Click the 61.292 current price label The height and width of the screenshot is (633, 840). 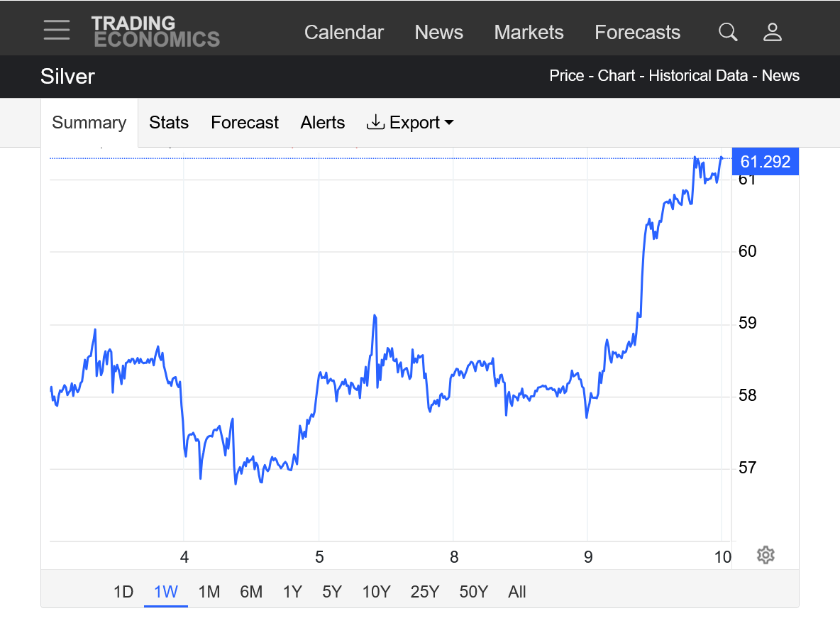coord(765,162)
